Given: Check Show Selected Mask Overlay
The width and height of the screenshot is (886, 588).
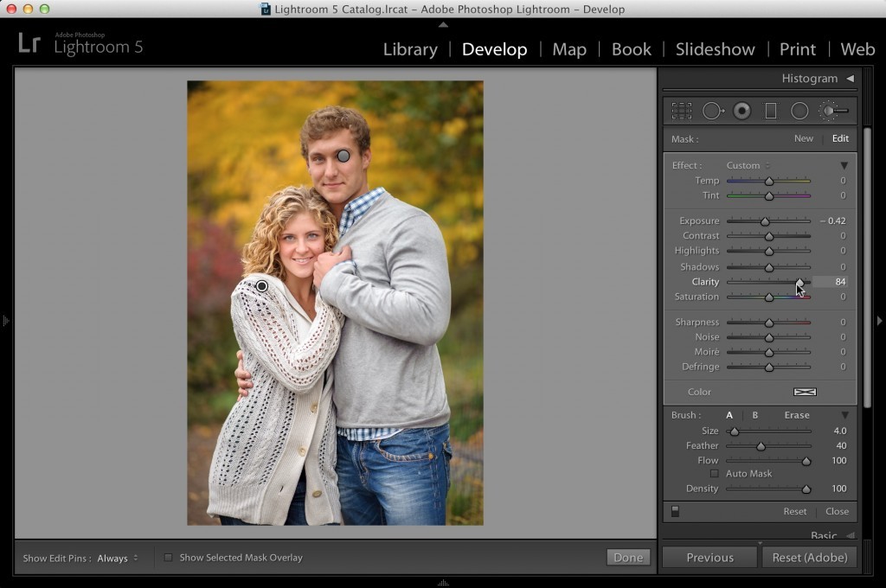Looking at the screenshot, I should (168, 558).
